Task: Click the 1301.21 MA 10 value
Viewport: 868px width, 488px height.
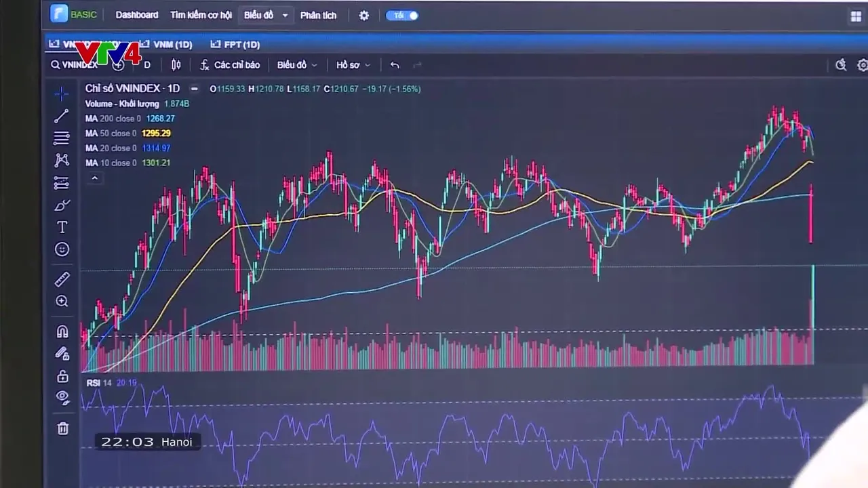Action: (156, 163)
